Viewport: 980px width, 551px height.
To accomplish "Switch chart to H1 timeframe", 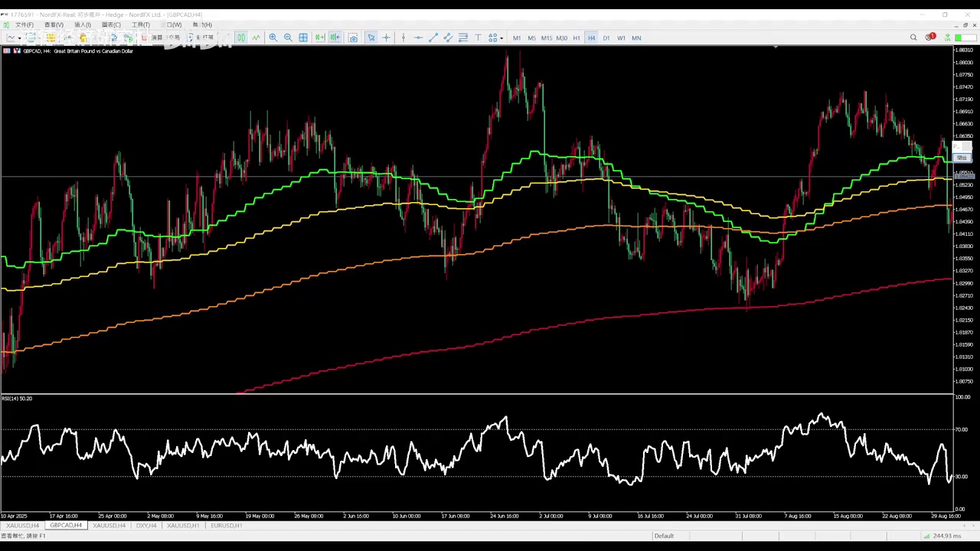I will (x=577, y=37).
